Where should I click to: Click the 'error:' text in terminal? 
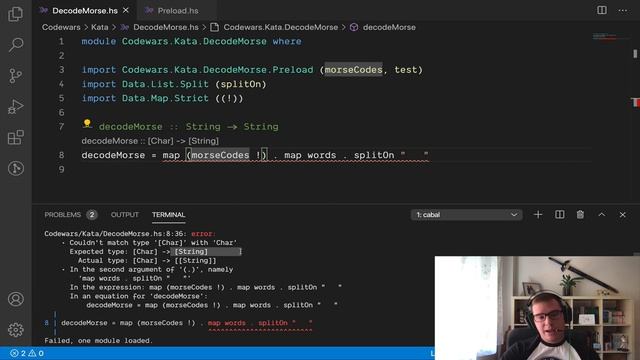(203, 234)
